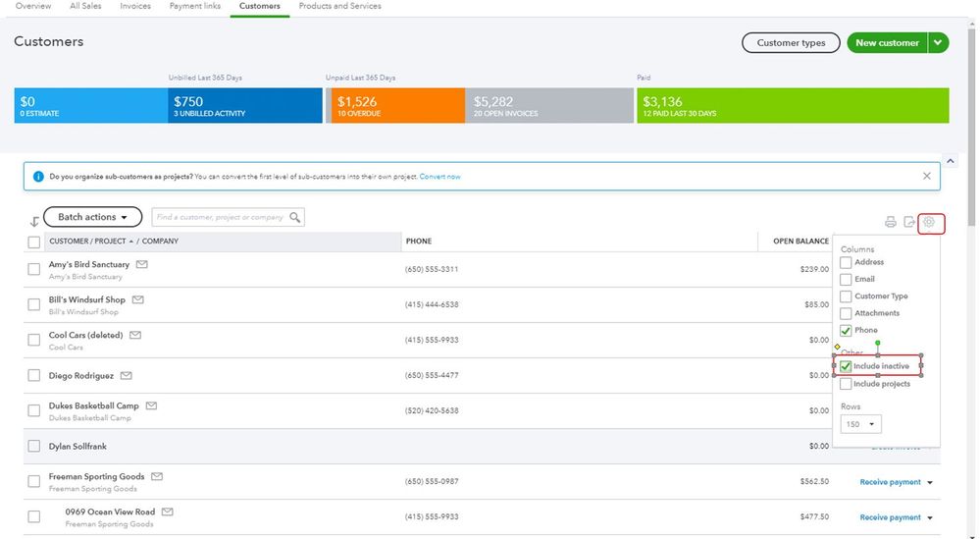The width and height of the screenshot is (980, 539).
Task: Click the New customer button
Action: 887,43
